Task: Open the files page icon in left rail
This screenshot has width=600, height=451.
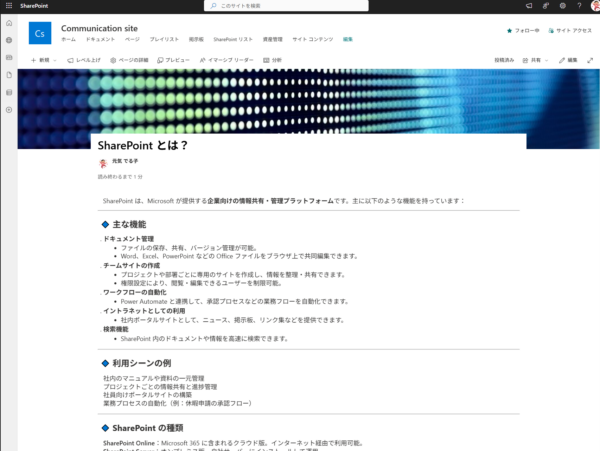Action: [9, 75]
